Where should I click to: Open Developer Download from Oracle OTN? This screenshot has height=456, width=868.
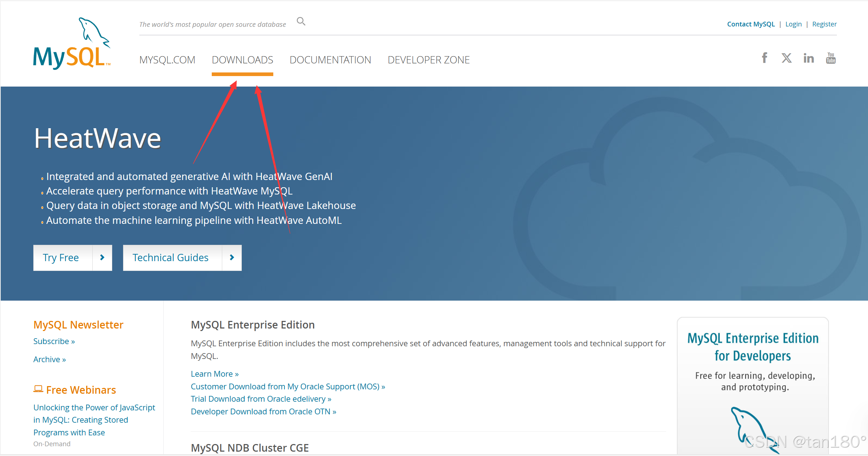(264, 411)
